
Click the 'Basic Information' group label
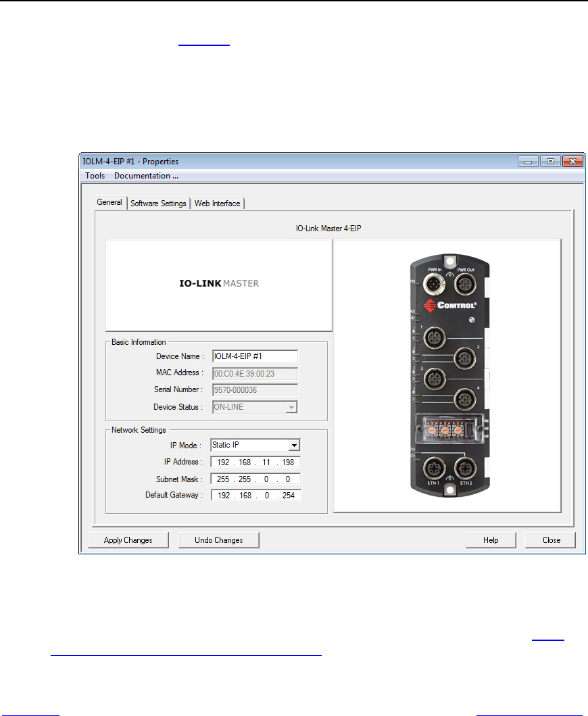point(139,342)
